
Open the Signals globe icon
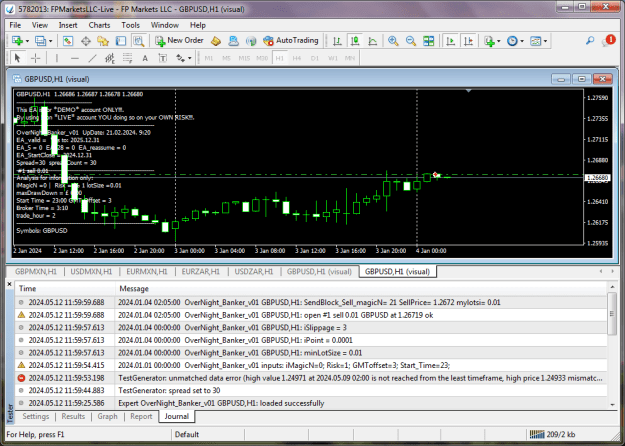pos(251,41)
